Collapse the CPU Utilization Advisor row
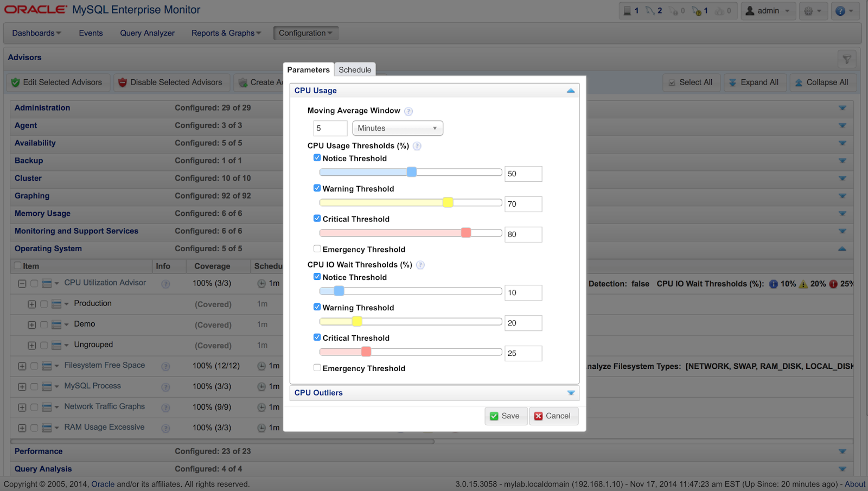The height and width of the screenshot is (491, 868). click(22, 283)
